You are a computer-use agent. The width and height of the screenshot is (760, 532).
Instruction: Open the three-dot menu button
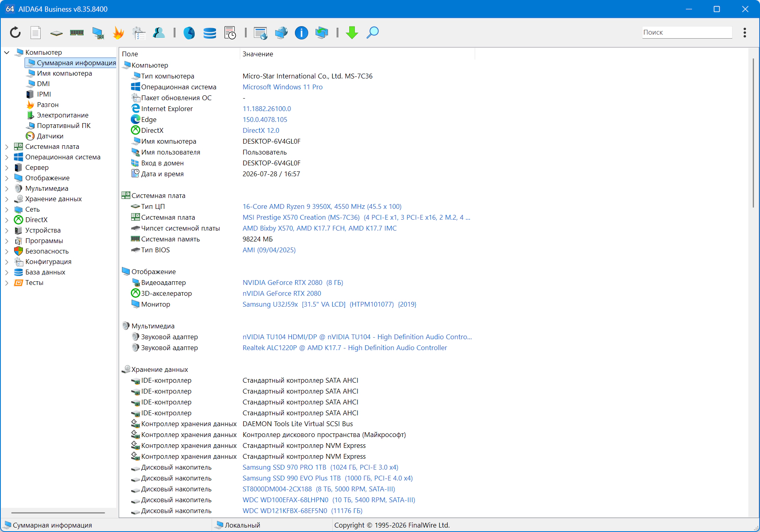point(745,33)
